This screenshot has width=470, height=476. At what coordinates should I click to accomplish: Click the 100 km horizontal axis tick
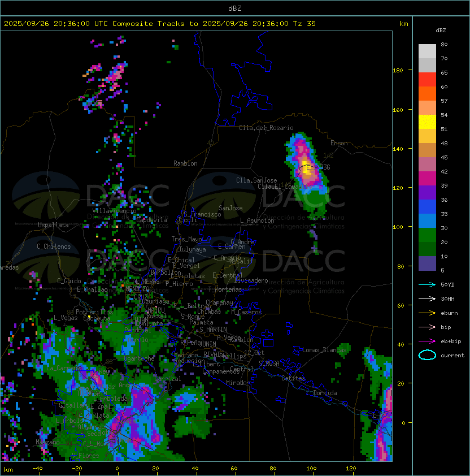(311, 469)
